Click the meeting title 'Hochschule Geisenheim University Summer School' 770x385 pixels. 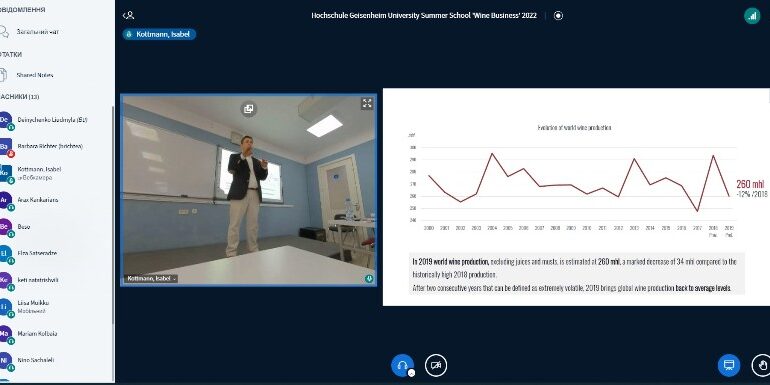424,15
